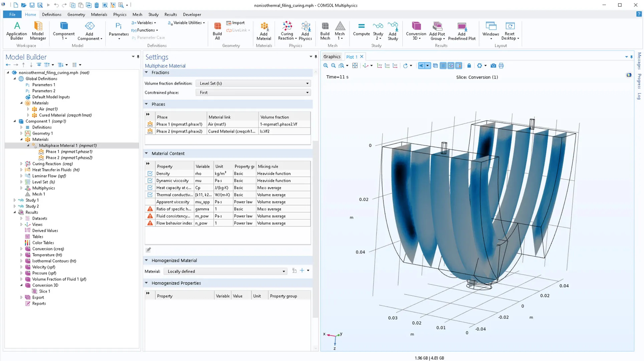The image size is (644, 361).
Task: Click Zoom Out in Graphics toolbar
Action: [x=333, y=66]
